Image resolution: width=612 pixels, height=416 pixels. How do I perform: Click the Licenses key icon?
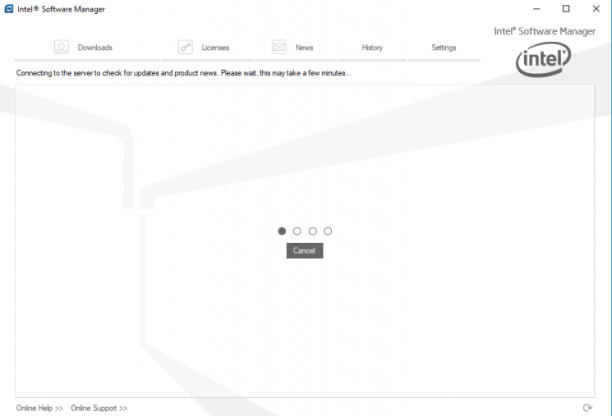coord(185,47)
